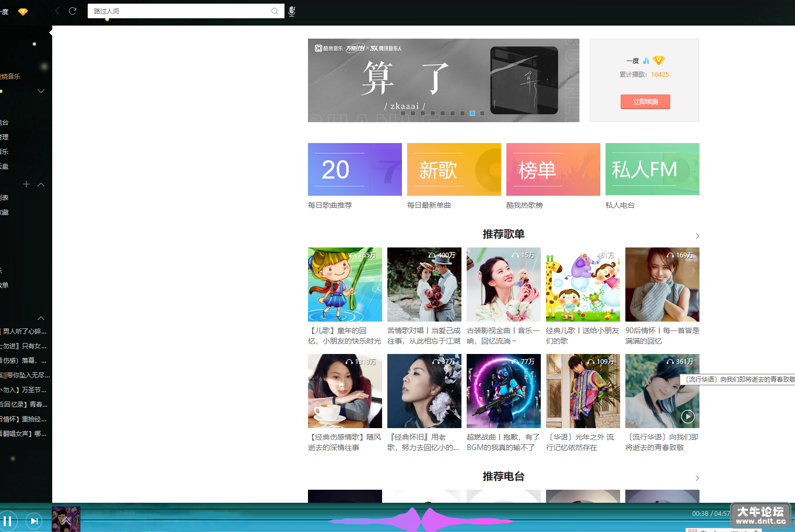Open the 榜单 charts card
This screenshot has width=795, height=532.
553,169
